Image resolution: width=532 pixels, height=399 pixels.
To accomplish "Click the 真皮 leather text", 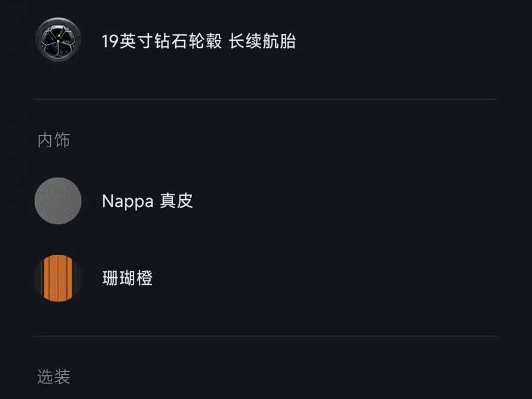I will [177, 201].
